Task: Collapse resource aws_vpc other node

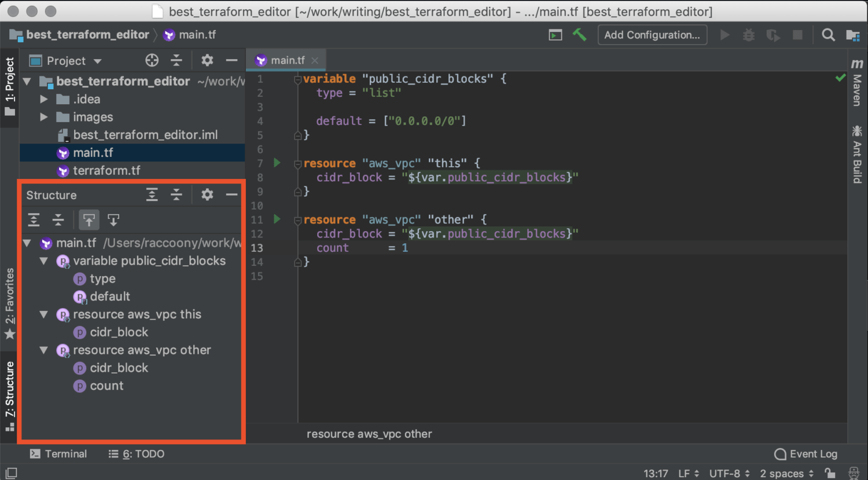Action: tap(44, 350)
